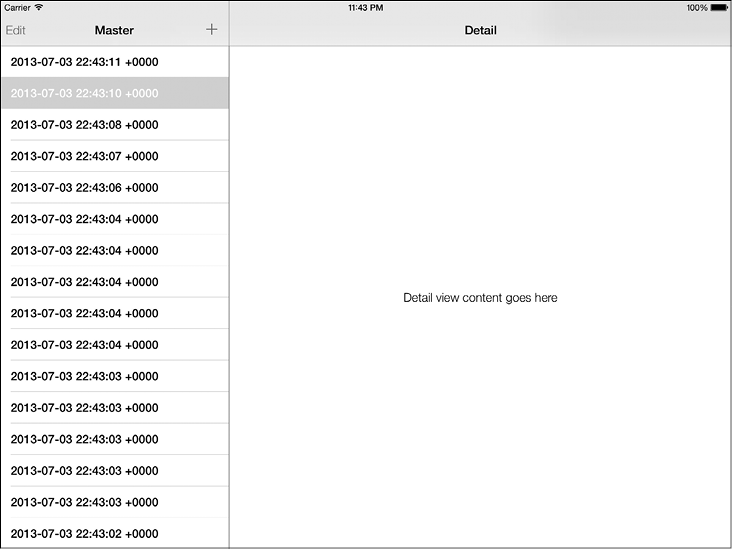Screen dimensions: 732x549
Task: Click the 11:43 PM clock in status bar
Action: click(365, 7)
